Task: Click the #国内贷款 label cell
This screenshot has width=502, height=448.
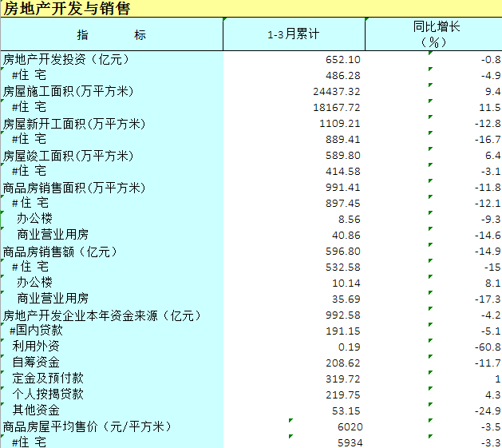Action: tap(37, 330)
